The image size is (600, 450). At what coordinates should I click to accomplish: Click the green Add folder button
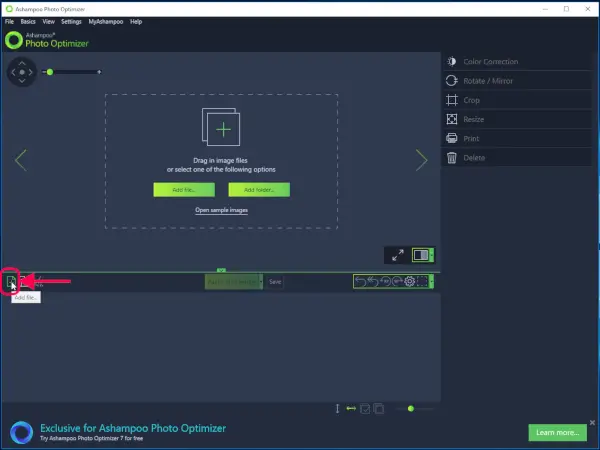(258, 189)
